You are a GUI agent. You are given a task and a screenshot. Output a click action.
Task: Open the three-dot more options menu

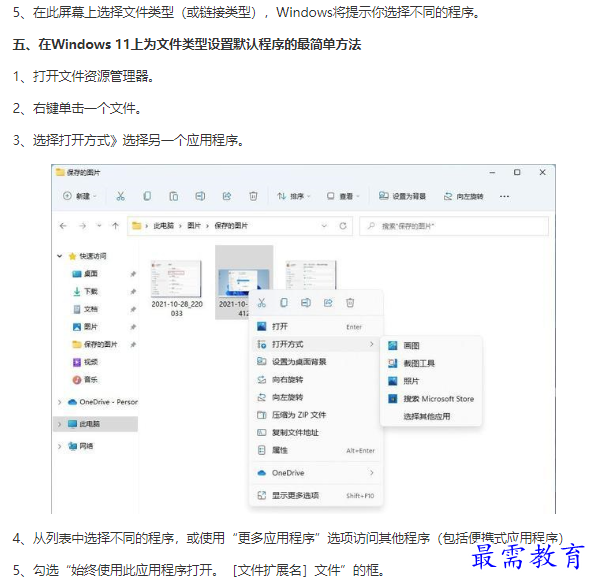[x=504, y=196]
